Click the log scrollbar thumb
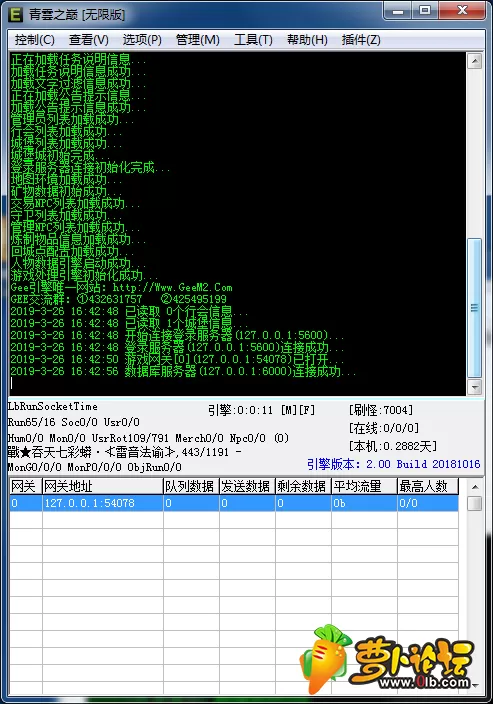 click(475, 308)
